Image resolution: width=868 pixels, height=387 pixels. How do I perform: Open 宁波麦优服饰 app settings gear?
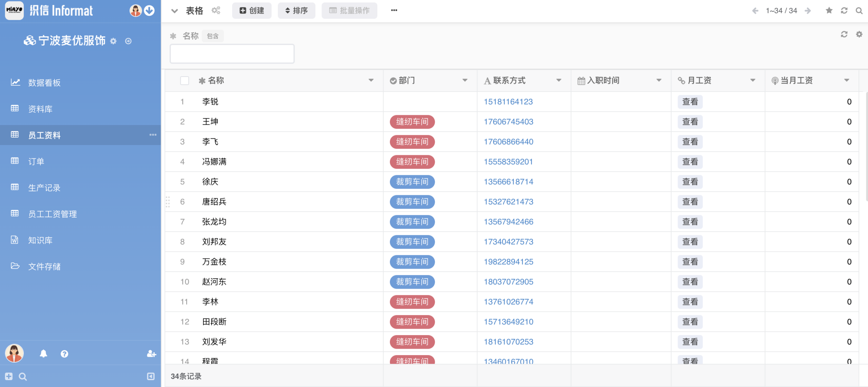(113, 41)
